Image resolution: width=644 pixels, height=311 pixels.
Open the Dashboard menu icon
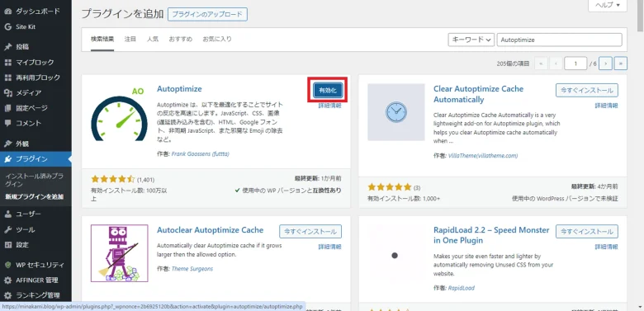[7, 12]
